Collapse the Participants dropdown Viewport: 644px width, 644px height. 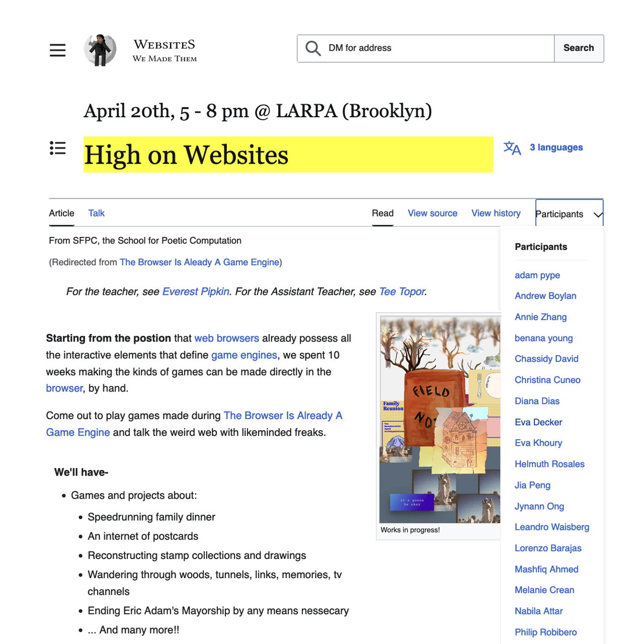click(559, 214)
